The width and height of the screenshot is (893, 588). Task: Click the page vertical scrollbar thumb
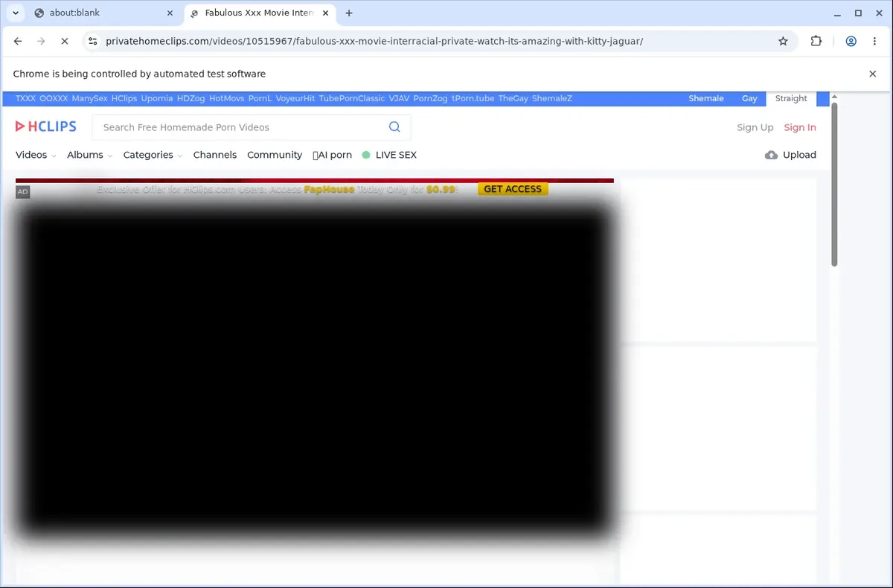pos(834,185)
